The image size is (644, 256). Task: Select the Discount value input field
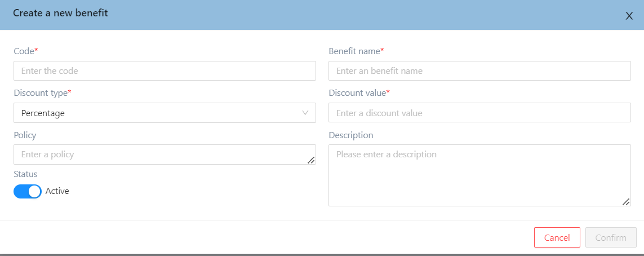coord(479,113)
